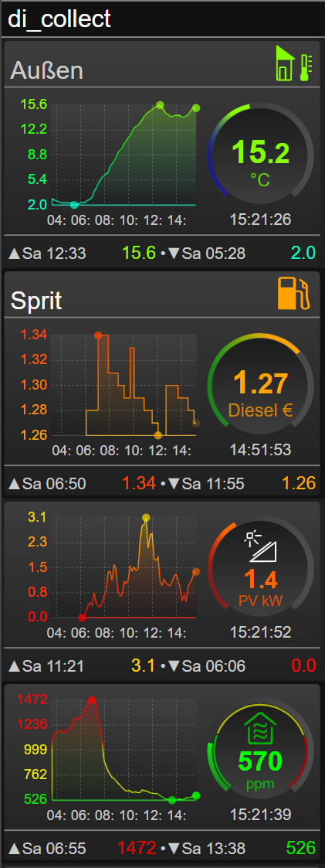Viewport: 325px width, 868px height.
Task: Click the thermometer icon next to Außen
Action: click(x=305, y=67)
